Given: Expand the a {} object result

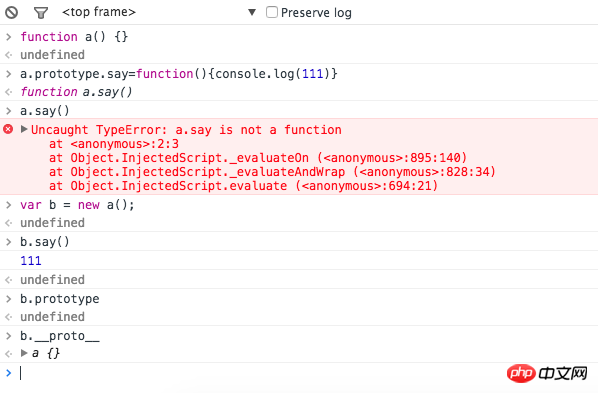Looking at the screenshot, I should pyautogui.click(x=24, y=353).
